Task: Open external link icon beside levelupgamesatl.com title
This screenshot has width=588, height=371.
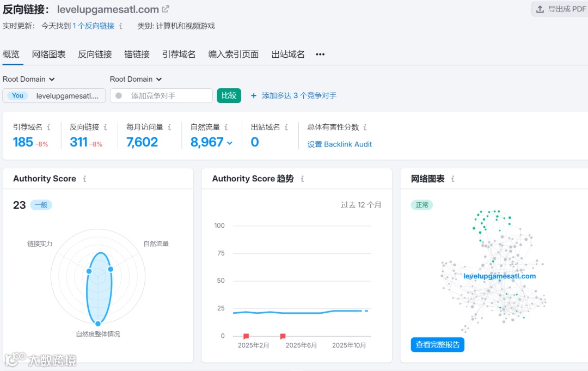Action: [x=166, y=9]
